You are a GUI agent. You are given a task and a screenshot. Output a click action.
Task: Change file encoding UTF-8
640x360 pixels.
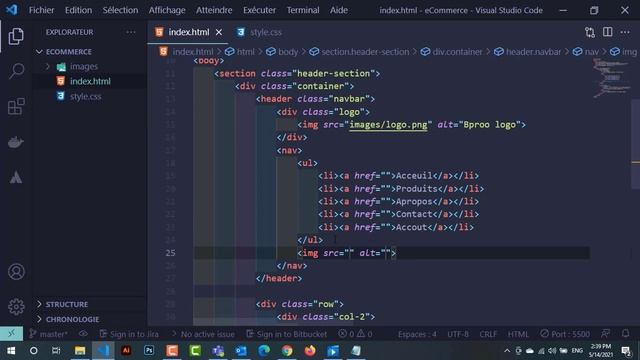point(458,334)
